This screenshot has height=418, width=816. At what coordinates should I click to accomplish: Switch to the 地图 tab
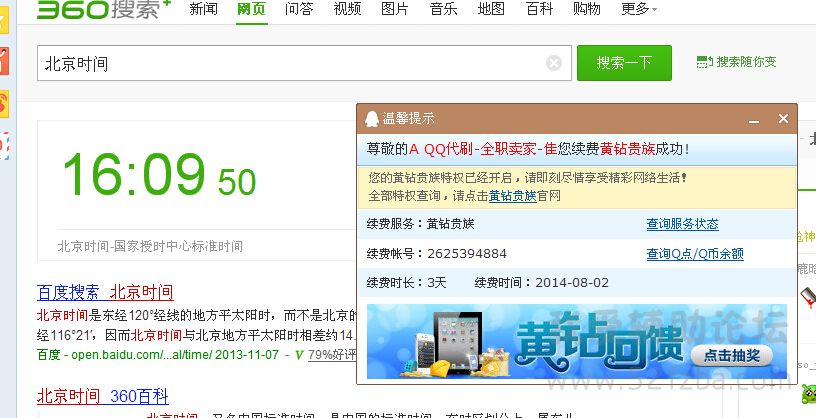(x=491, y=9)
